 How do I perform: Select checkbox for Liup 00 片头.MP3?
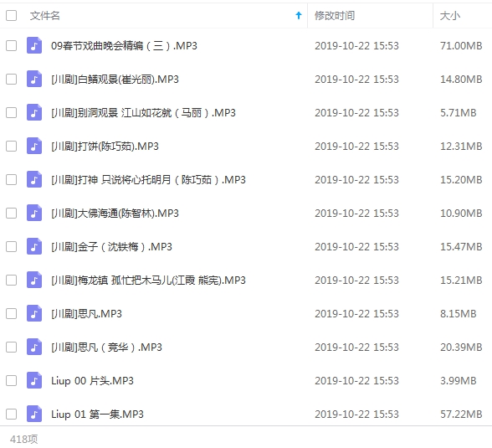click(12, 380)
